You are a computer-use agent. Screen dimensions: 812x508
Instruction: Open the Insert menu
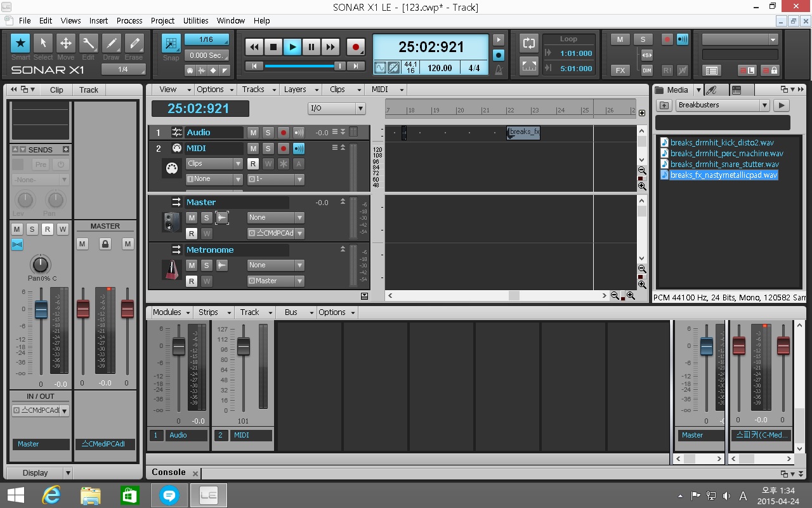98,20
